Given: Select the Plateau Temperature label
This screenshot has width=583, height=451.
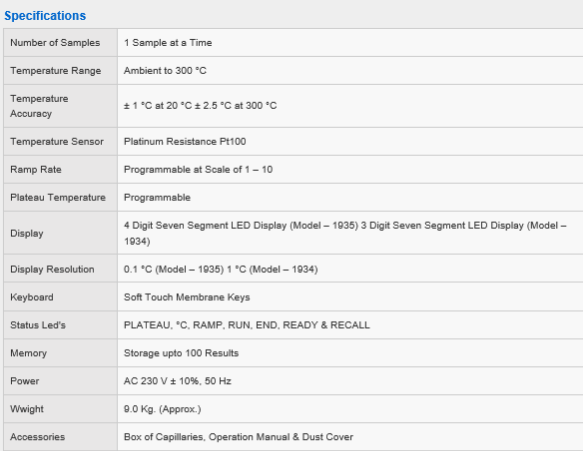Looking at the screenshot, I should [58, 197].
